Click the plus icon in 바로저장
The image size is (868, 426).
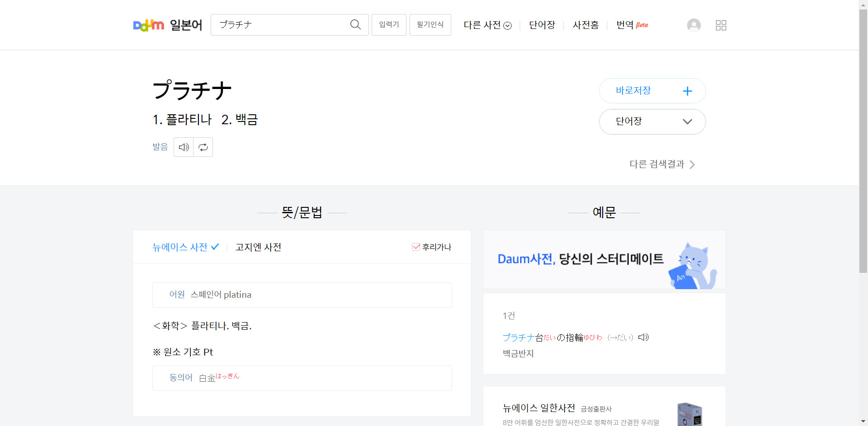(687, 91)
